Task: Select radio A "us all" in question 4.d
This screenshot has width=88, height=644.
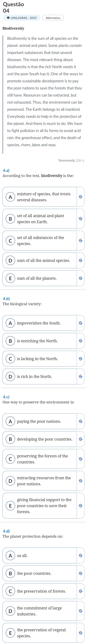Action: pyautogui.click(x=10, y=555)
